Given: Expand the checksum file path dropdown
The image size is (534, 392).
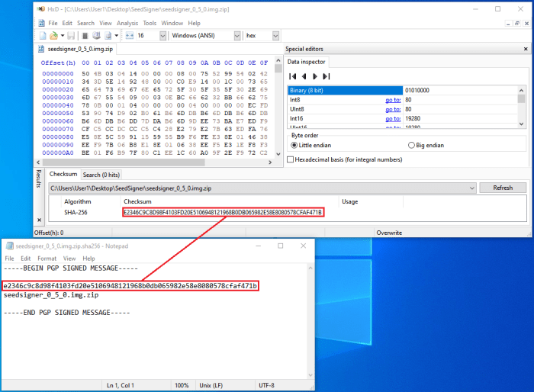Looking at the screenshot, I should [x=472, y=188].
